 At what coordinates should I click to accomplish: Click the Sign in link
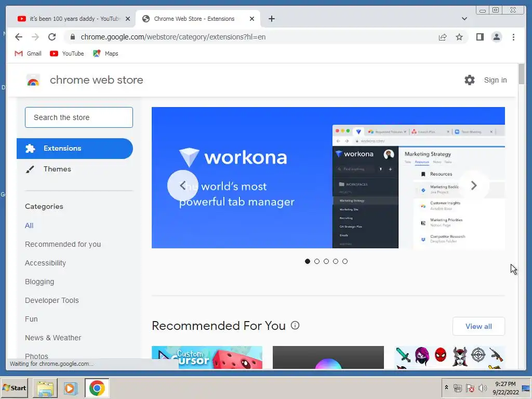[495, 80]
